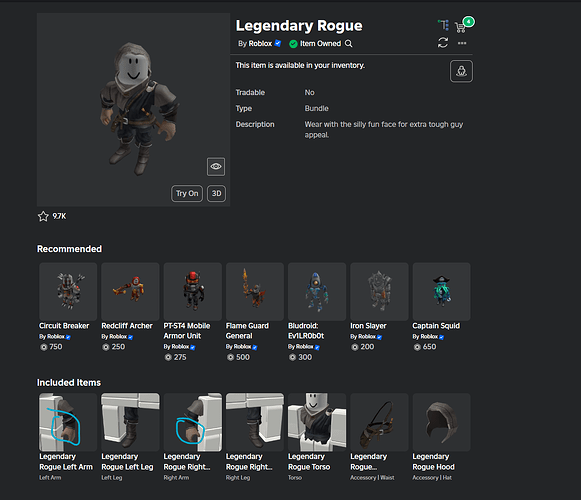Click the Iron Slayer title link
The width and height of the screenshot is (581, 500).
click(368, 326)
